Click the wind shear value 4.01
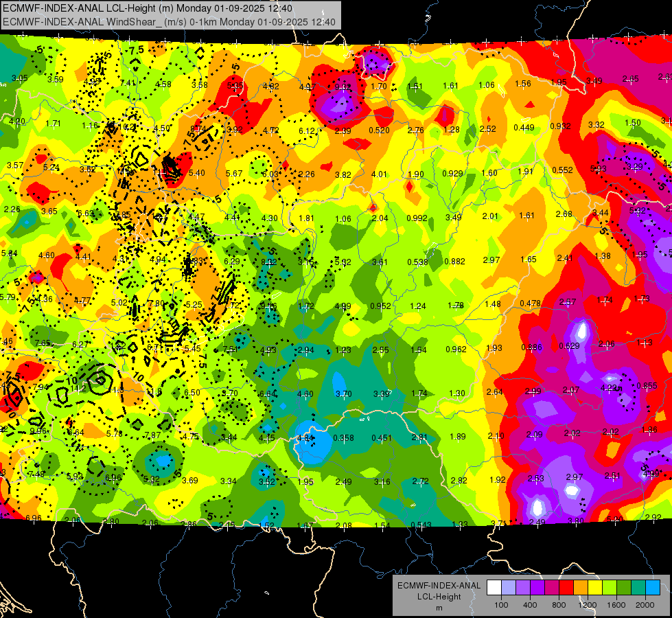 pos(379,174)
